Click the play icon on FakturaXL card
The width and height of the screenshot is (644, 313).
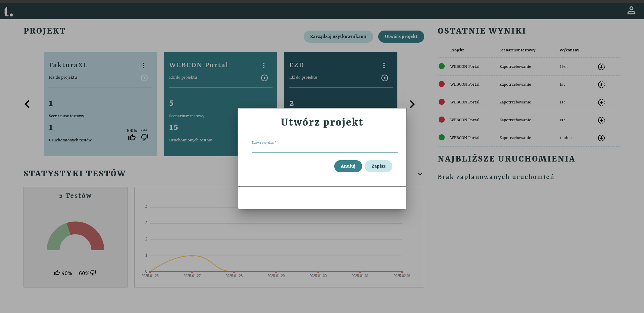(x=144, y=78)
